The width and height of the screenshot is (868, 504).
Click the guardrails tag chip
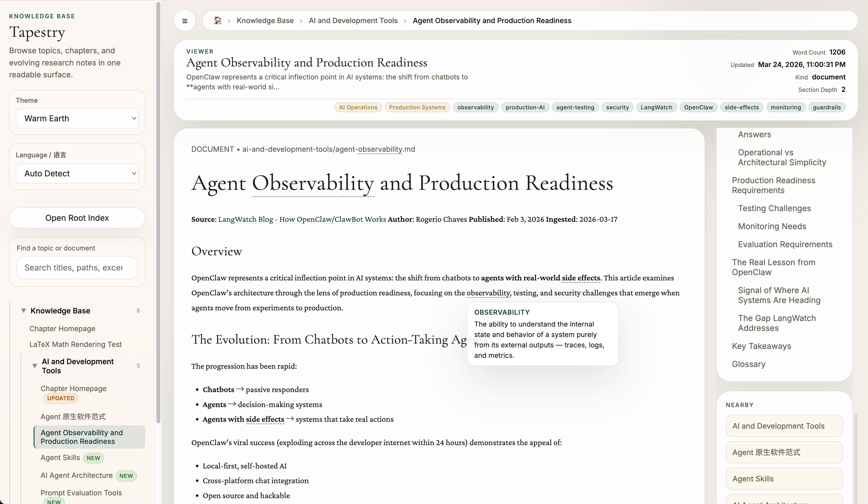[x=826, y=108]
